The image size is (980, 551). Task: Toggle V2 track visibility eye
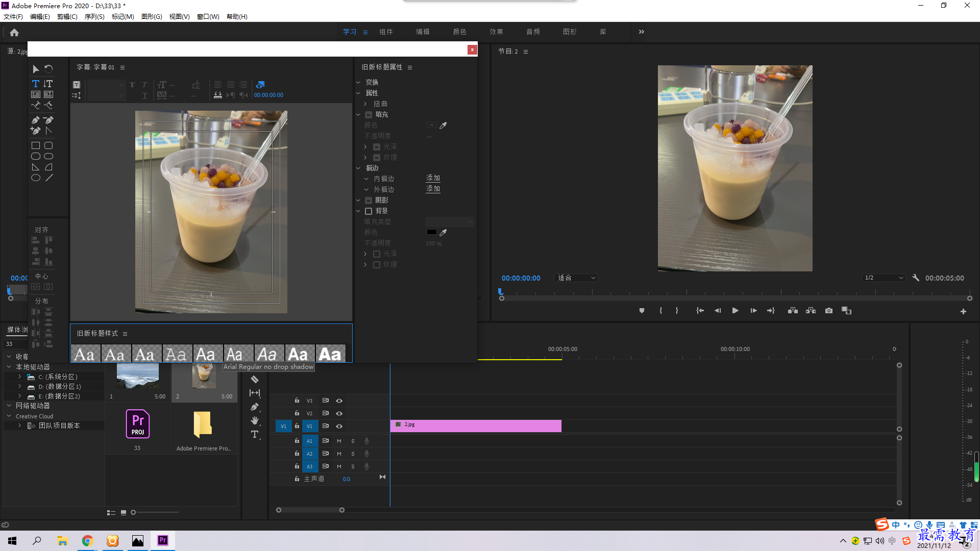click(x=339, y=413)
